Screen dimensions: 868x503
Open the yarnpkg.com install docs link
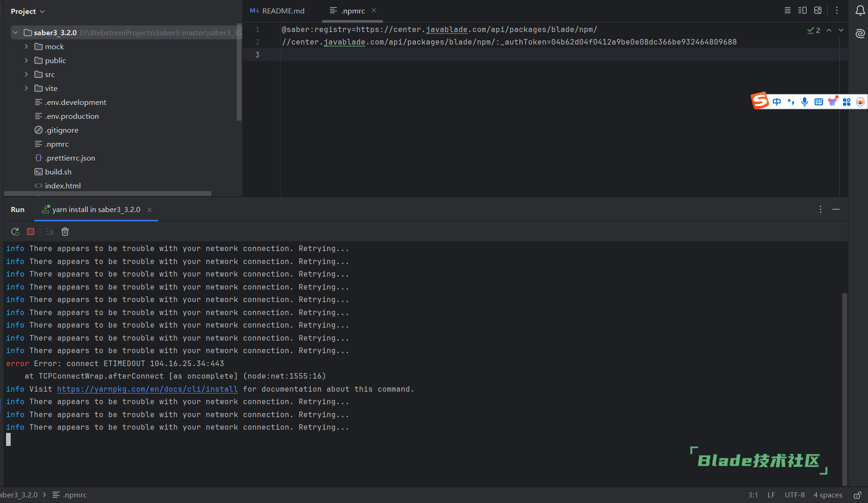click(147, 389)
